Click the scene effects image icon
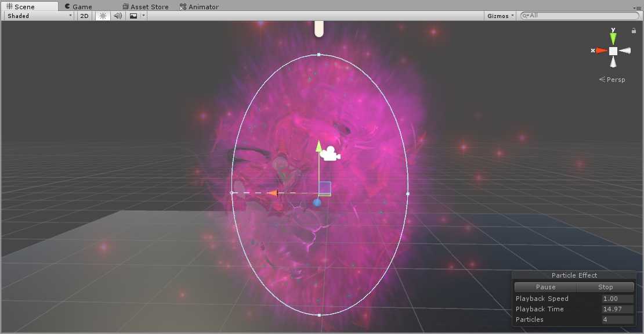The image size is (644, 334). (x=133, y=16)
